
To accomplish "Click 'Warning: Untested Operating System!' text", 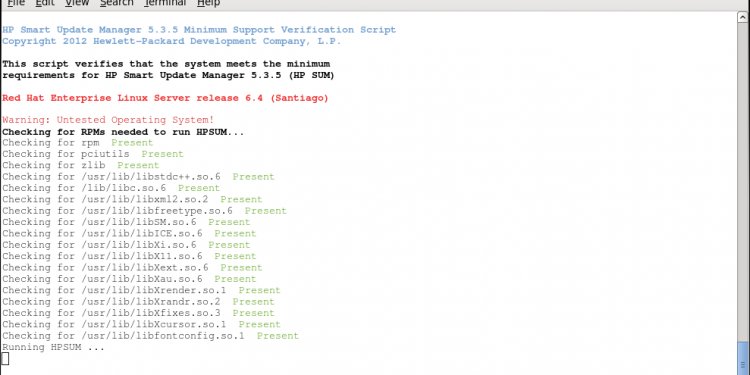I will coord(108,120).
